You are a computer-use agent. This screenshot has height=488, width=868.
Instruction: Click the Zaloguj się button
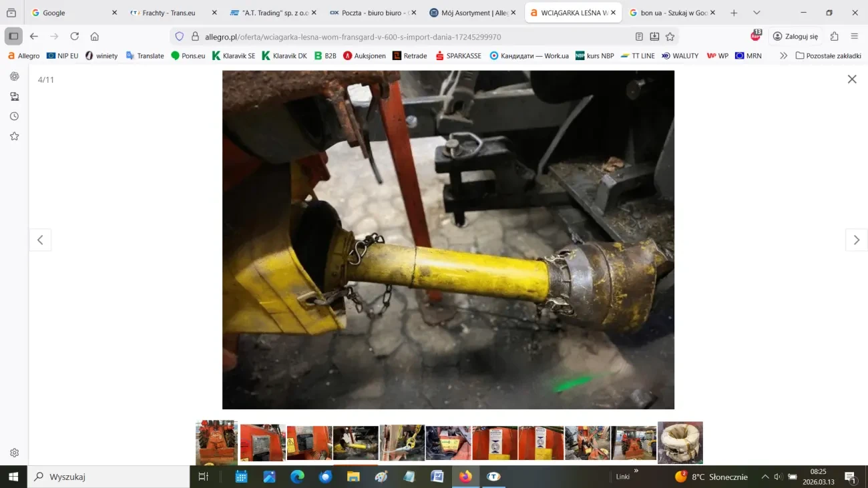click(x=795, y=37)
